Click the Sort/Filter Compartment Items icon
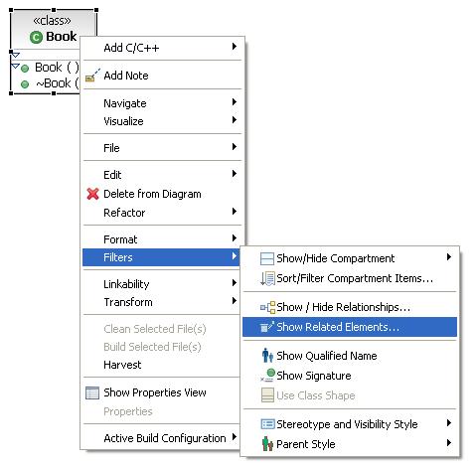 click(267, 278)
